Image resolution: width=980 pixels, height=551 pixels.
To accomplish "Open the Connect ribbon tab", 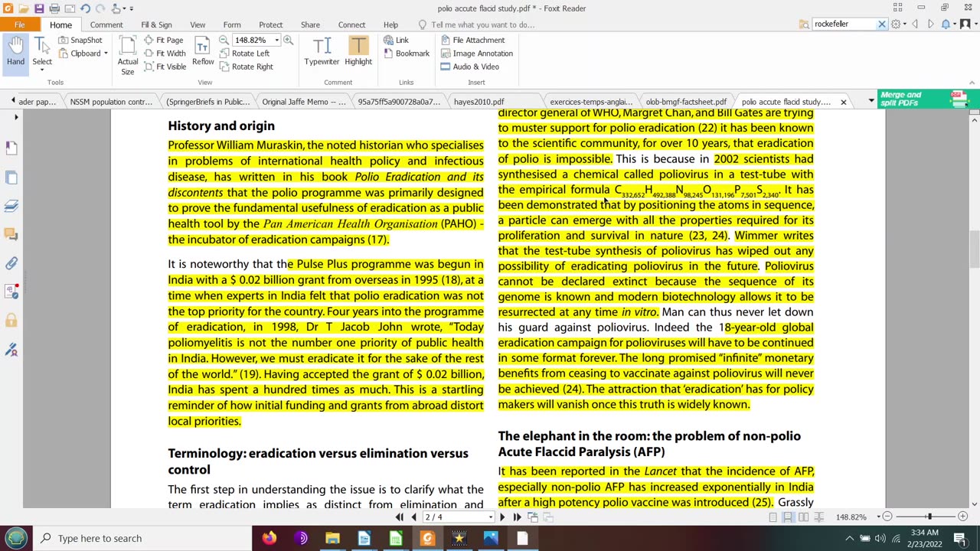I will tap(351, 24).
